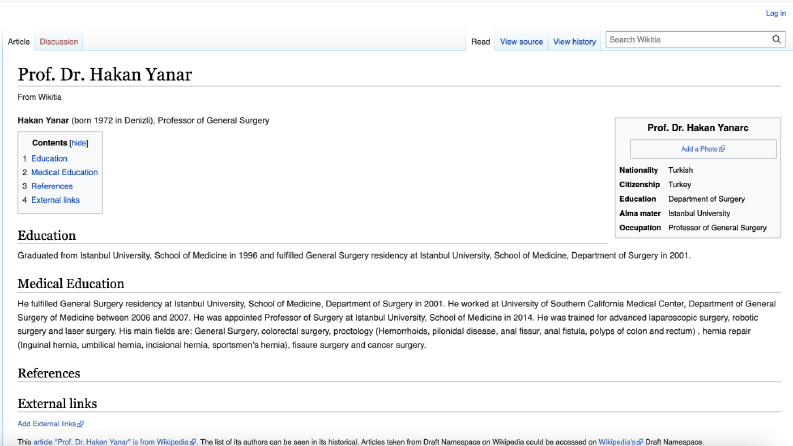This screenshot has width=793, height=446.
Task: Click the Education section heading
Action: coord(47,236)
